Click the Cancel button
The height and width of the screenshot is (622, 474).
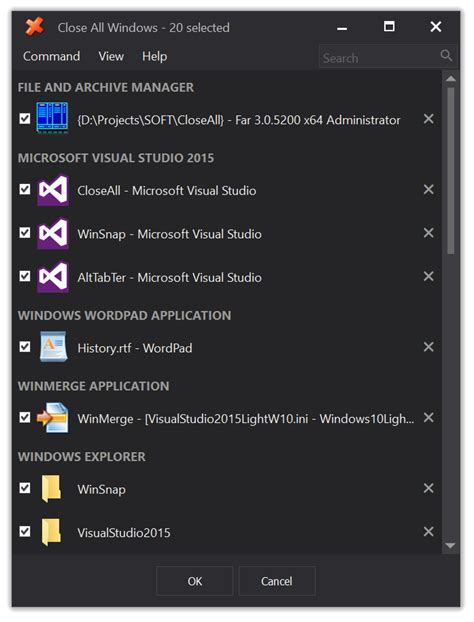pos(277,581)
